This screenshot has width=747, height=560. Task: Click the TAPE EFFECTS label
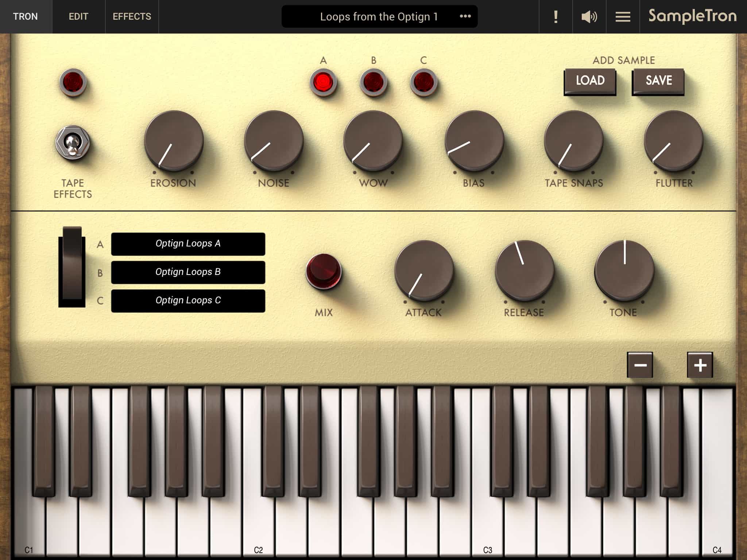[x=73, y=188]
